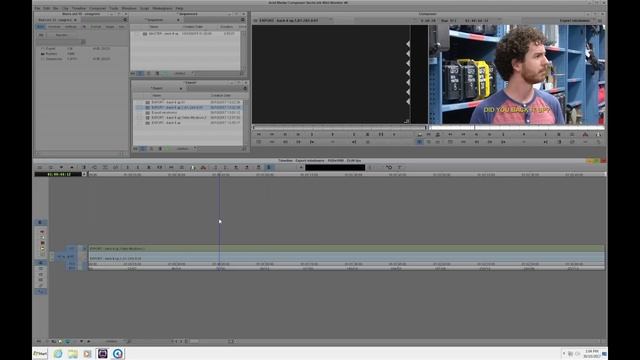Click Mark OUT under source monitor
The height and width of the screenshot is (360, 640).
[354, 134]
